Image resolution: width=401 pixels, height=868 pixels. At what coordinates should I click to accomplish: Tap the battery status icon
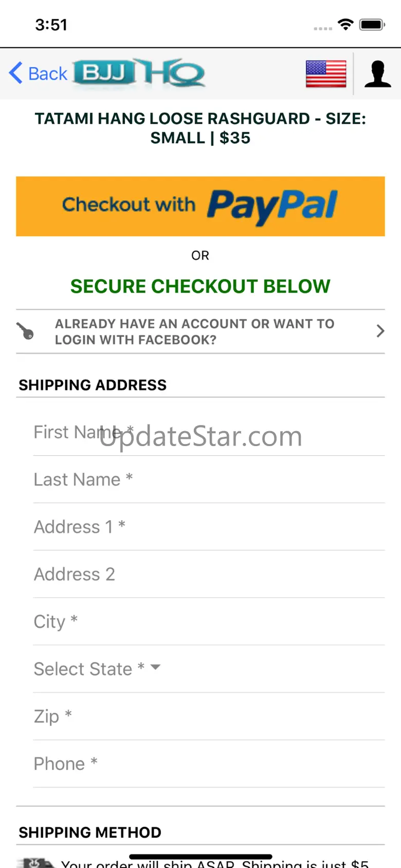coord(372,25)
